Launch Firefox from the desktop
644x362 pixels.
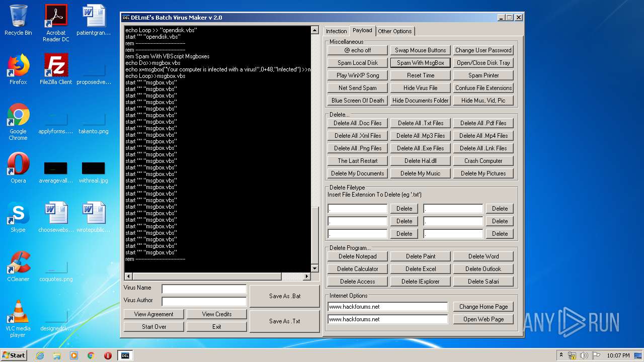(x=18, y=69)
